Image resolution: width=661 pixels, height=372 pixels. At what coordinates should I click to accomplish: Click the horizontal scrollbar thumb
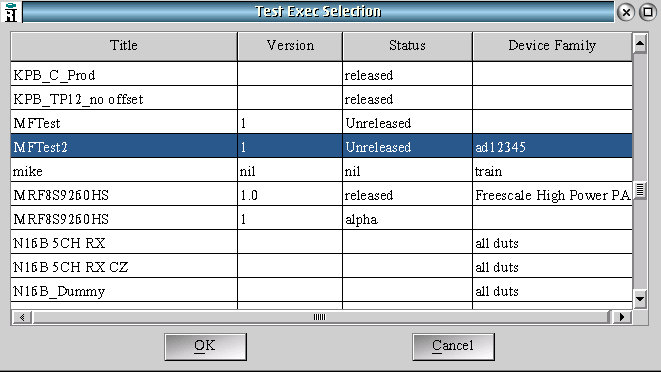(x=321, y=317)
